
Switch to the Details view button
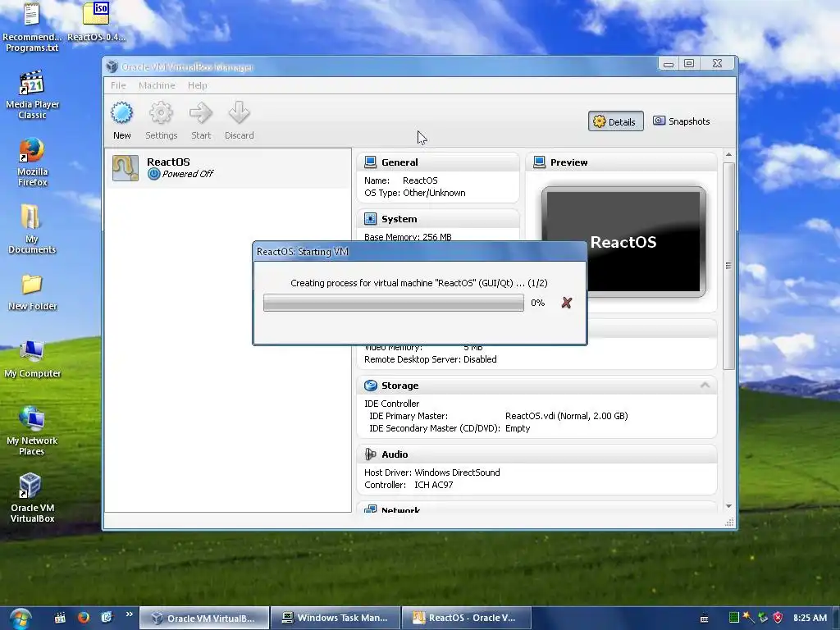coord(615,121)
